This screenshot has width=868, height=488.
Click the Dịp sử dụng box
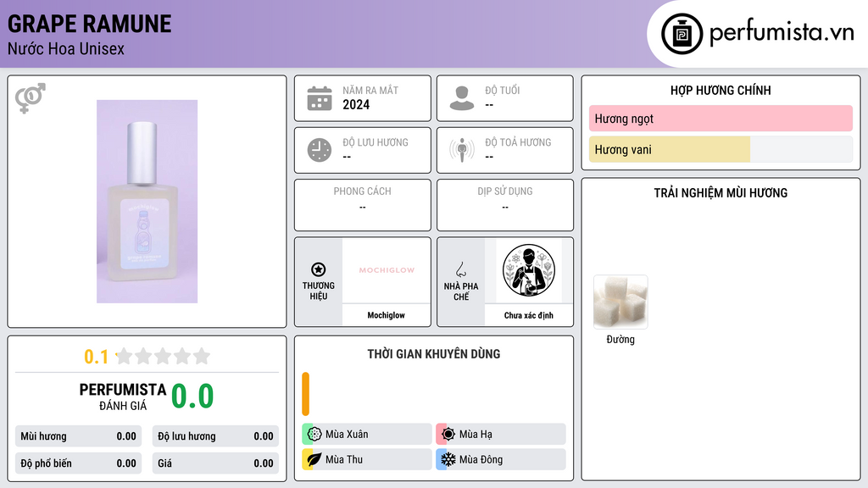(x=505, y=205)
